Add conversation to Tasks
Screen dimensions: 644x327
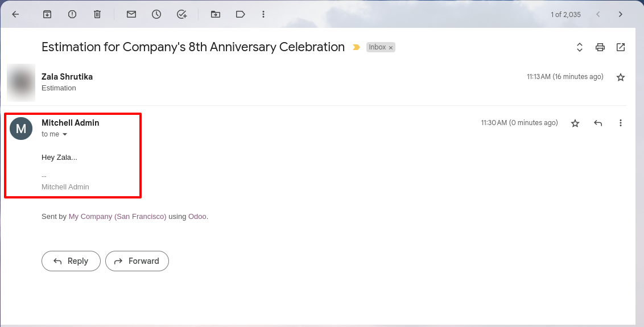(181, 14)
